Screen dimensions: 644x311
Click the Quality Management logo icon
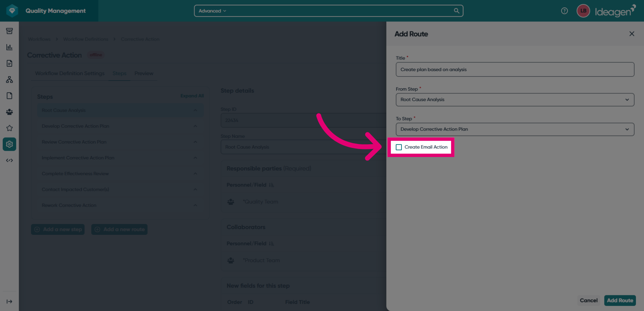click(12, 11)
